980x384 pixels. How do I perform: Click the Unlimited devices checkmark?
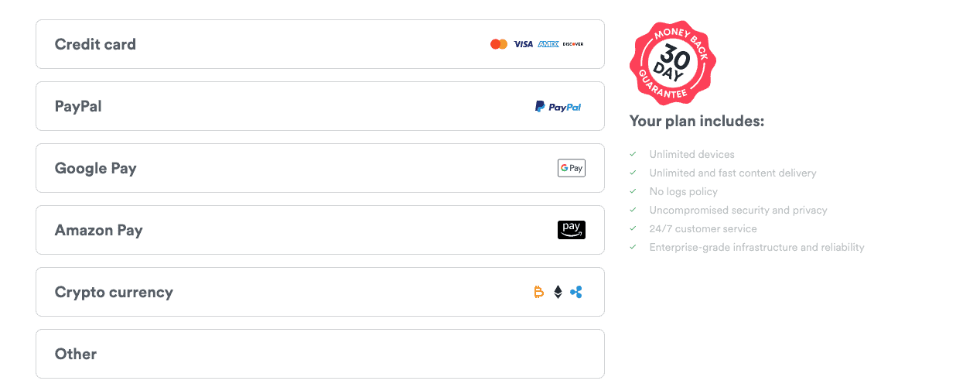point(633,154)
